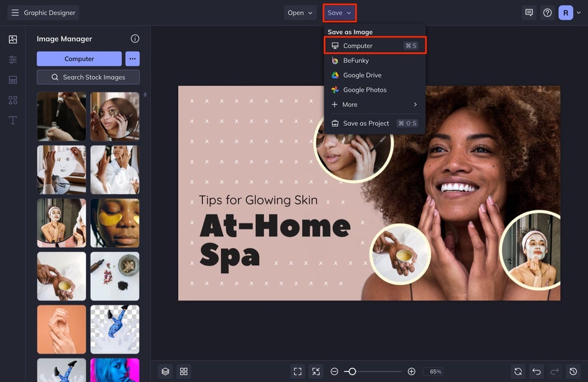Select the yellow eye patches thumbnail
The image size is (588, 382).
[115, 223]
